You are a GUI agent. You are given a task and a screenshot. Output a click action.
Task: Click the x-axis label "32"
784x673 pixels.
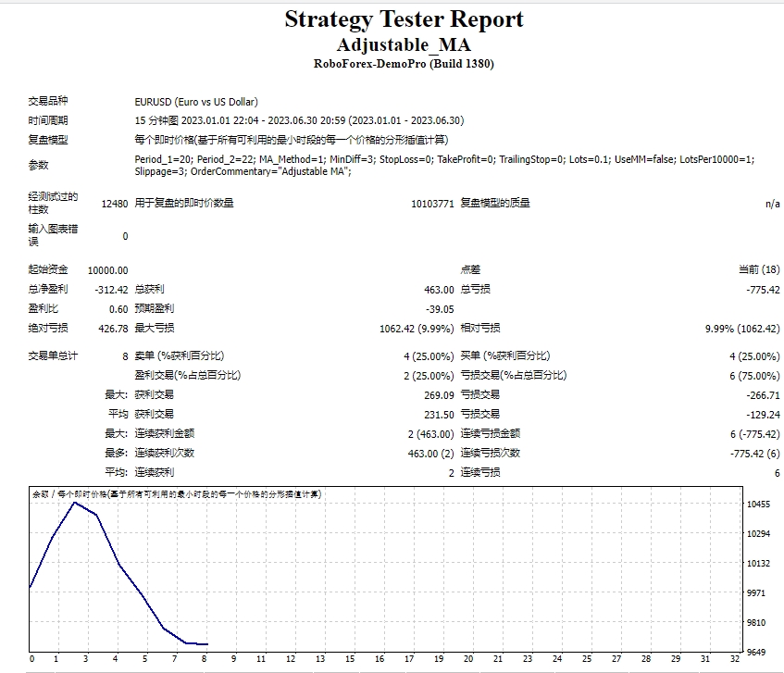pyautogui.click(x=735, y=659)
